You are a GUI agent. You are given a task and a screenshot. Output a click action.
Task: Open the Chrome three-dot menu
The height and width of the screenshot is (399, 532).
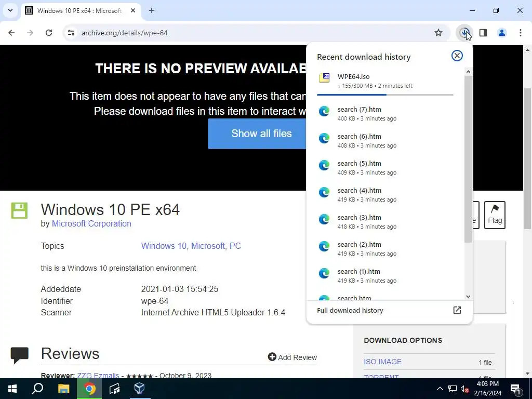[521, 33]
